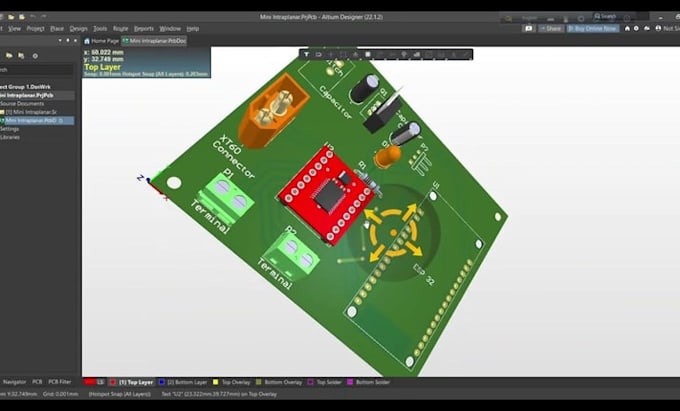Click the yellow Top Overlay color swatch
Viewport: 680px width, 411px height.
[216, 382]
